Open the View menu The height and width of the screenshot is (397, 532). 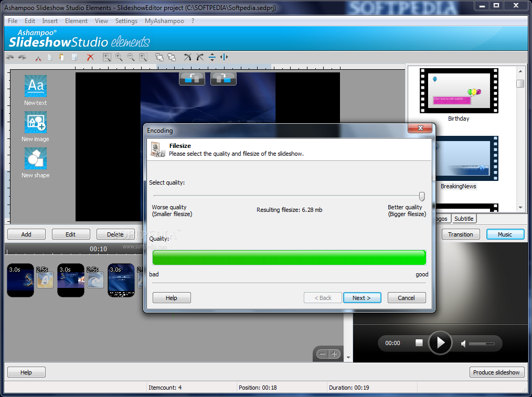click(x=101, y=21)
